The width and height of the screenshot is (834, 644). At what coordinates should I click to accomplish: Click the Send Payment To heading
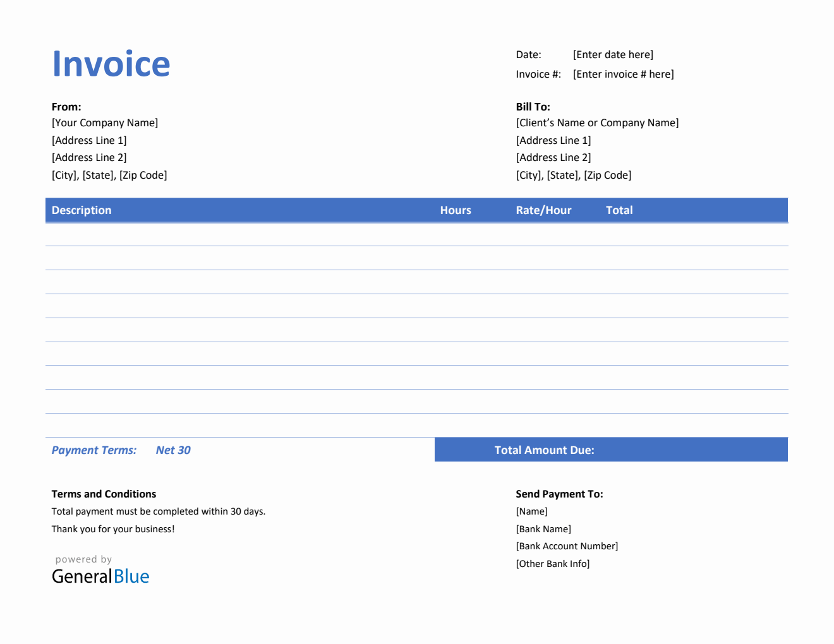pos(559,493)
